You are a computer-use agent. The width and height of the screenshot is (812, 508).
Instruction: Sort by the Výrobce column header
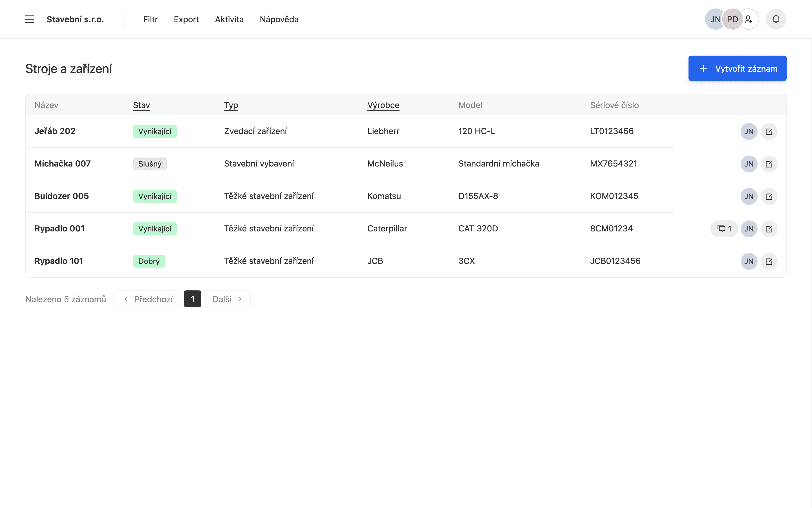pyautogui.click(x=383, y=105)
